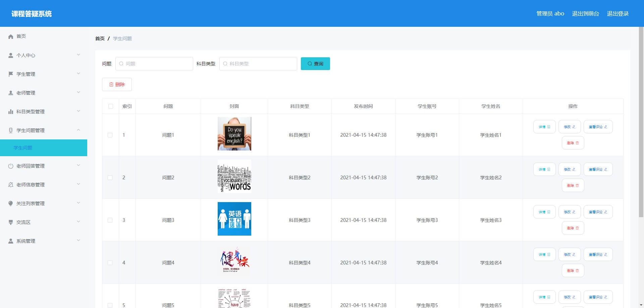Click the person icon beside 系统管理
Viewport: 644px width, 308px height.
point(11,241)
